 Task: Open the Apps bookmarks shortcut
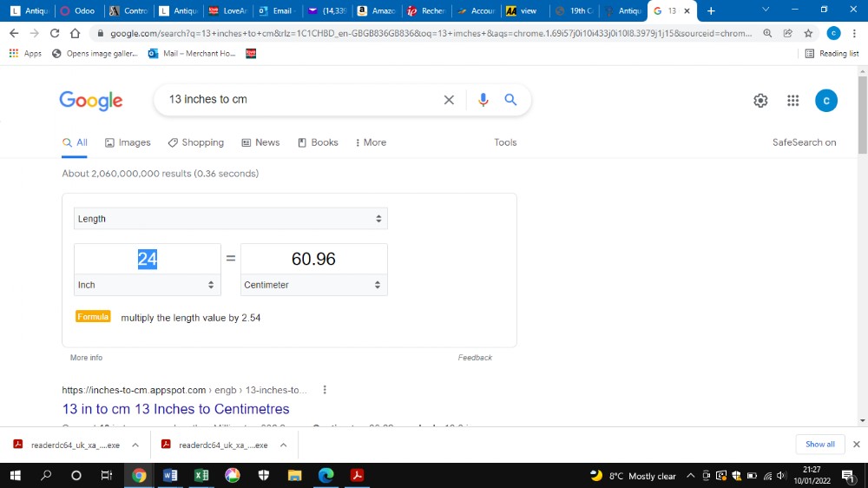(x=25, y=54)
